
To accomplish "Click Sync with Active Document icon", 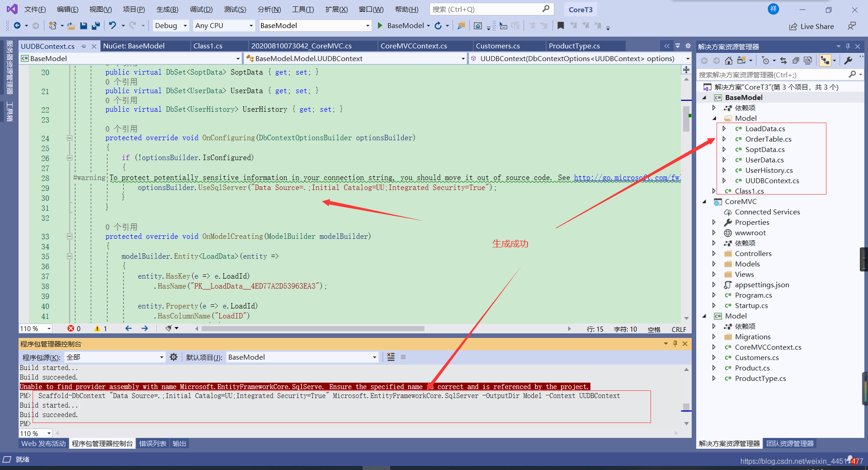I will coord(783,60).
